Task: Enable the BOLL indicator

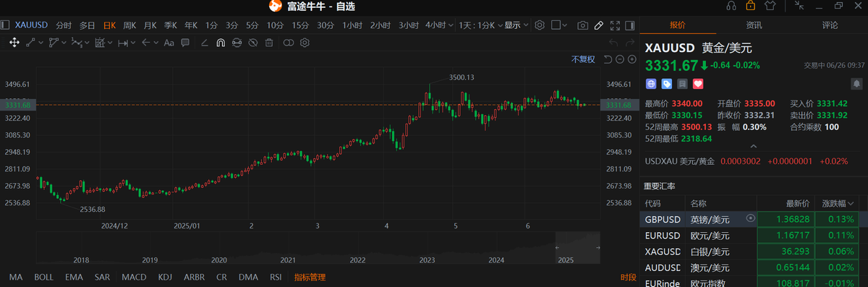Action: [x=43, y=277]
